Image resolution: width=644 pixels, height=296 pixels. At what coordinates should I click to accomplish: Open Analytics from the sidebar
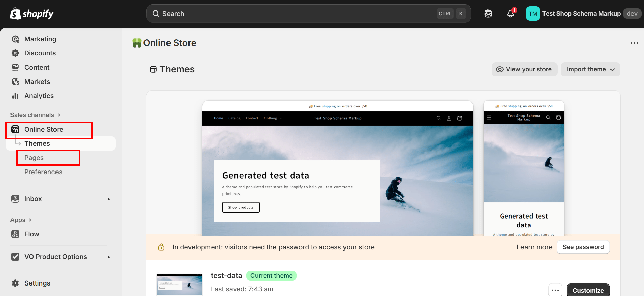point(39,96)
